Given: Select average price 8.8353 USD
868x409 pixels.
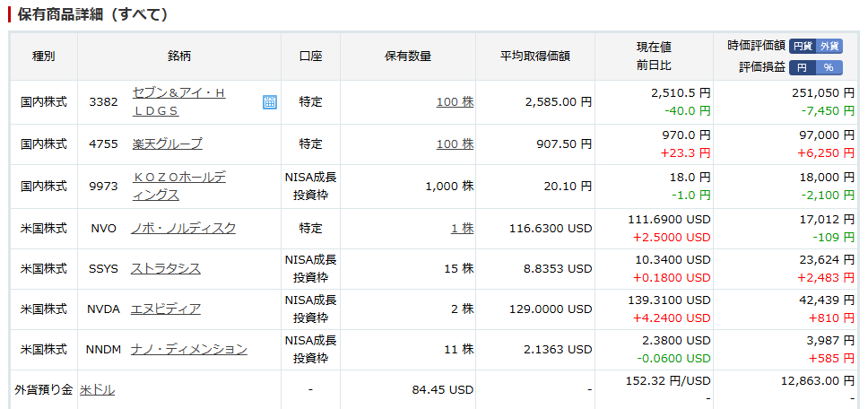Looking at the screenshot, I should (557, 268).
